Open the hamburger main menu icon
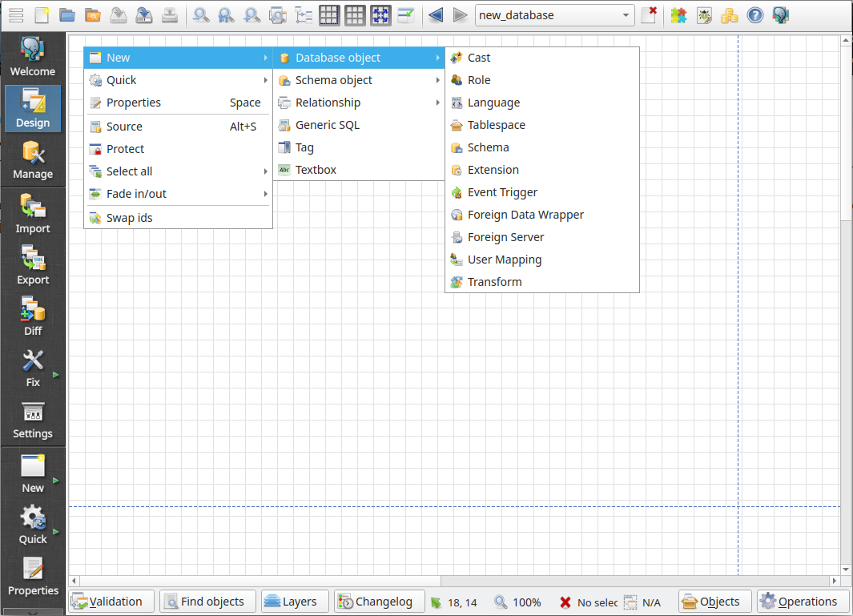 point(16,15)
